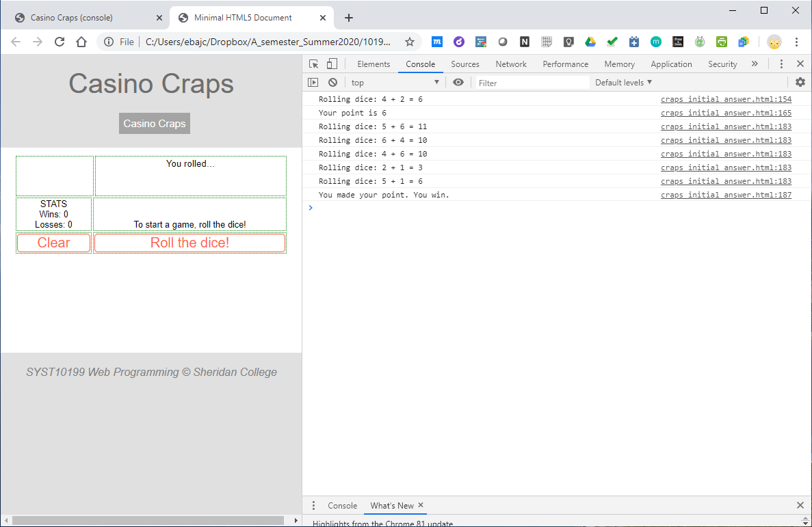Screen dimensions: 812x527
Task: Expand the top JavaScript context dropdown
Action: (395, 82)
